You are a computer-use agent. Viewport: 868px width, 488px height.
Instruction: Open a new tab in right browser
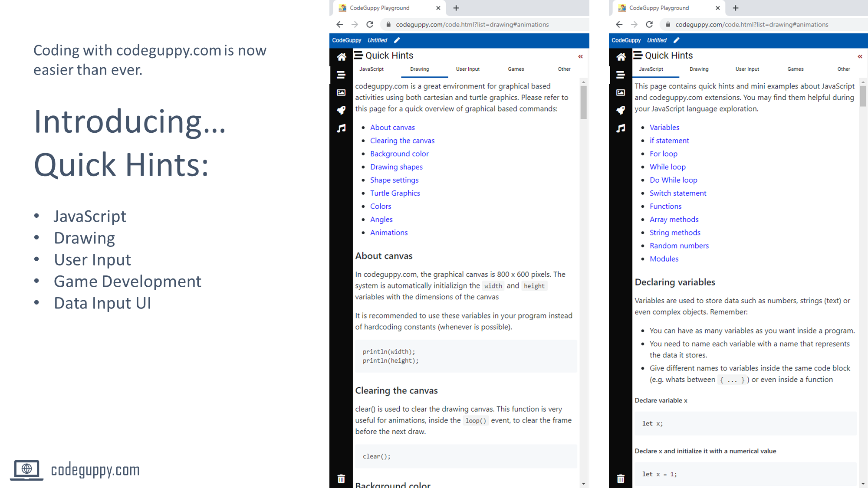[736, 8]
